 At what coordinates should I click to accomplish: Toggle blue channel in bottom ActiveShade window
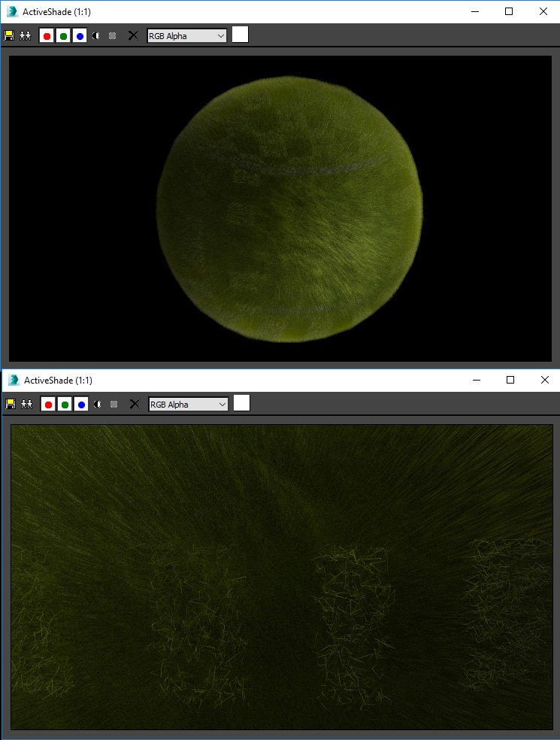(81, 404)
